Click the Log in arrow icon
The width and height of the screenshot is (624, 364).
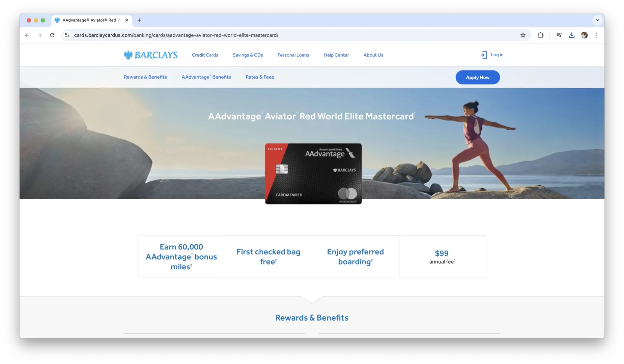(x=484, y=55)
